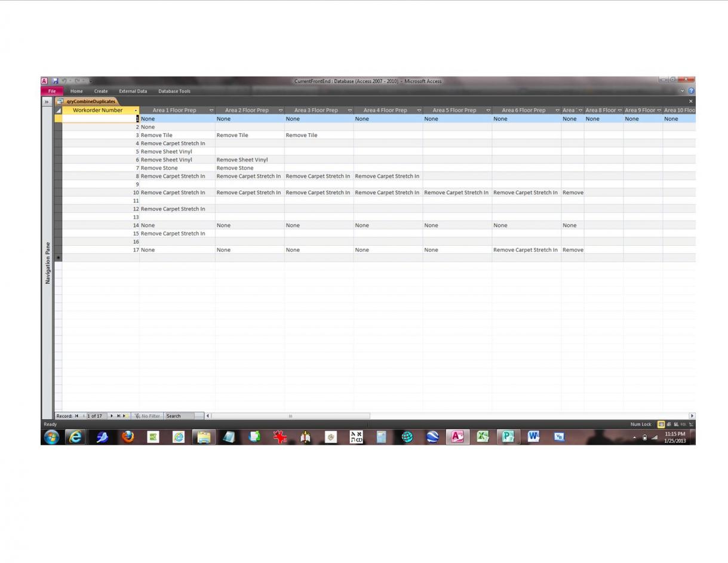
Task: Open Microsoft Word from taskbar
Action: click(x=534, y=437)
